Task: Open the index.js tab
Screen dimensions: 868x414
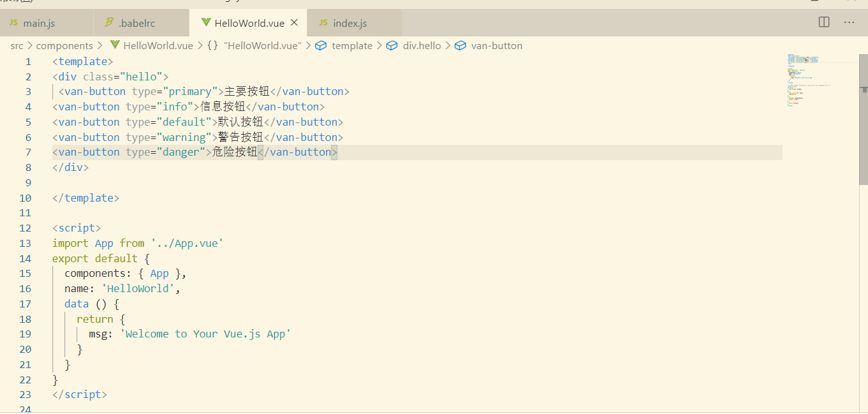Action: [355, 23]
